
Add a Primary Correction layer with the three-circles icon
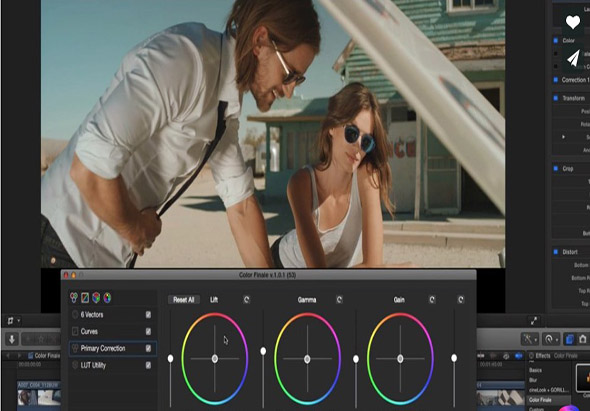click(74, 298)
